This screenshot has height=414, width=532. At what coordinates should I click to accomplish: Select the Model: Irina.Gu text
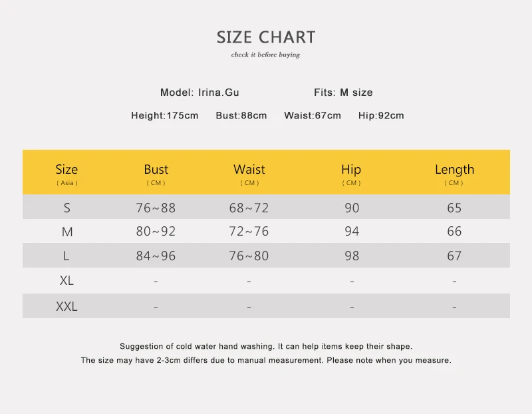point(199,93)
